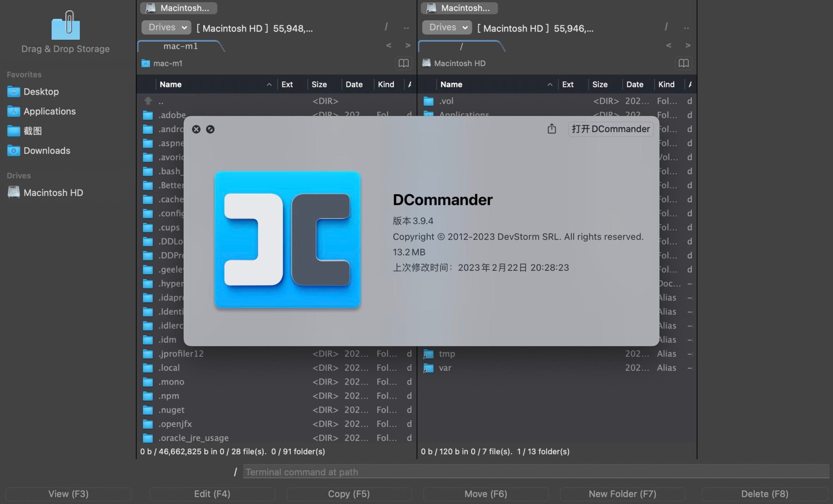Viewport: 833px width, 504px height.
Task: Go to root in right pane
Action: [666, 27]
